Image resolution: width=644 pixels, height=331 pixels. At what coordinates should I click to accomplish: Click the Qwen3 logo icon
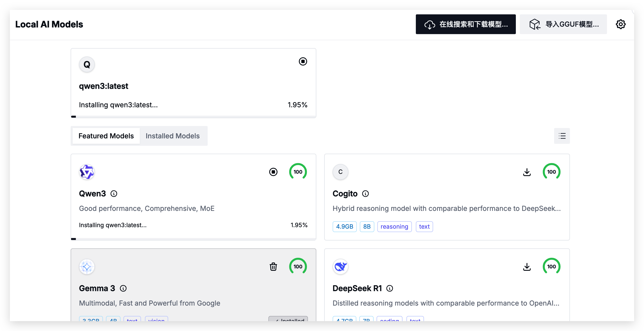coord(87,172)
